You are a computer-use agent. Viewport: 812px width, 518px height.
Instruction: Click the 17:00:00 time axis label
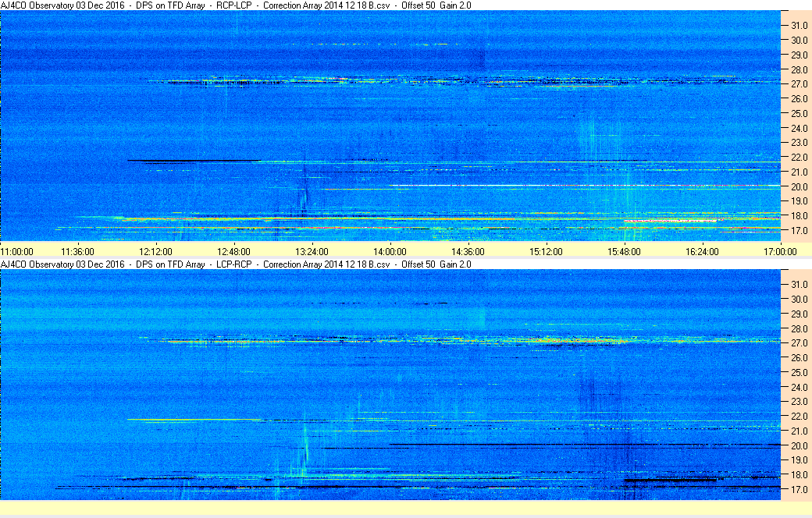point(781,251)
